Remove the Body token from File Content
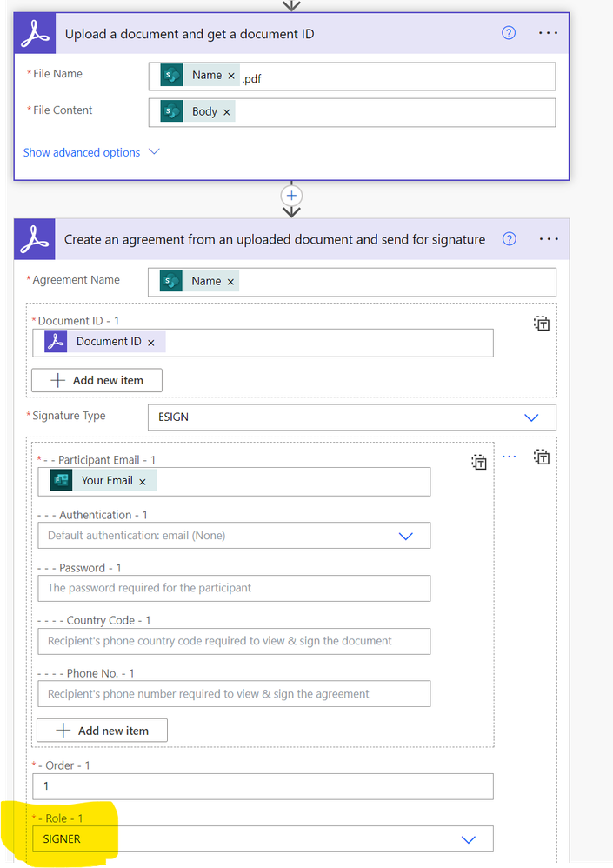Viewport: 613px width, 868px height. pos(225,110)
